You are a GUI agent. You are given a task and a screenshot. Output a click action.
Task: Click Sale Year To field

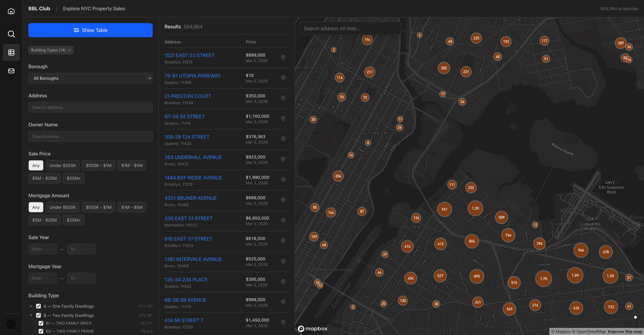81,249
